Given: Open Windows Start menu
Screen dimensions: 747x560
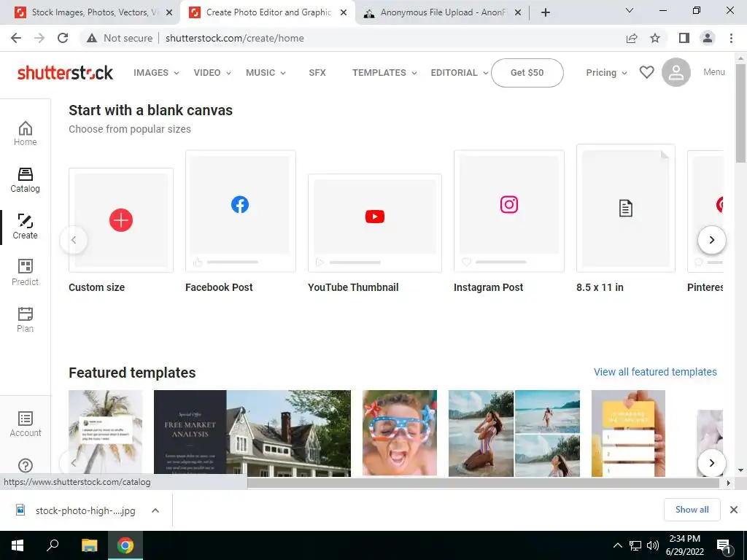Looking at the screenshot, I should tap(18, 545).
